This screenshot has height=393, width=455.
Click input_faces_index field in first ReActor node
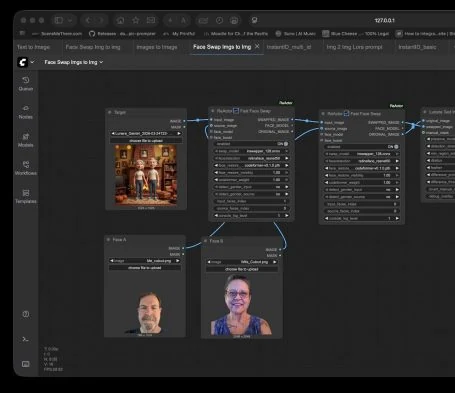pyautogui.click(x=251, y=201)
